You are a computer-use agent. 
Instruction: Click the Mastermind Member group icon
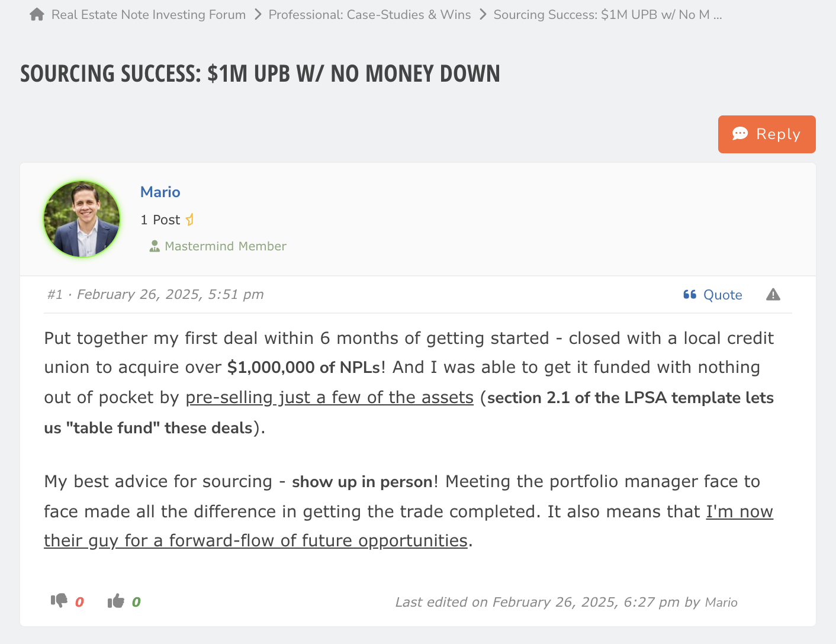(155, 246)
